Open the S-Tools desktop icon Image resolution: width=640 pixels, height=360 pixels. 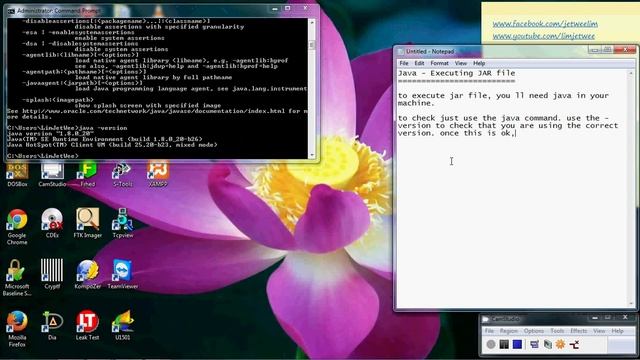coord(122,174)
